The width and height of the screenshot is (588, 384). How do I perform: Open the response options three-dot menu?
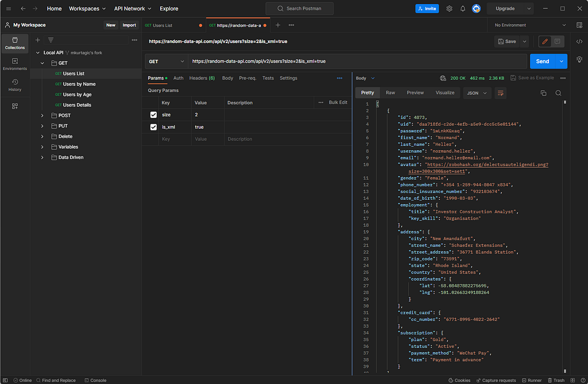tap(563, 78)
